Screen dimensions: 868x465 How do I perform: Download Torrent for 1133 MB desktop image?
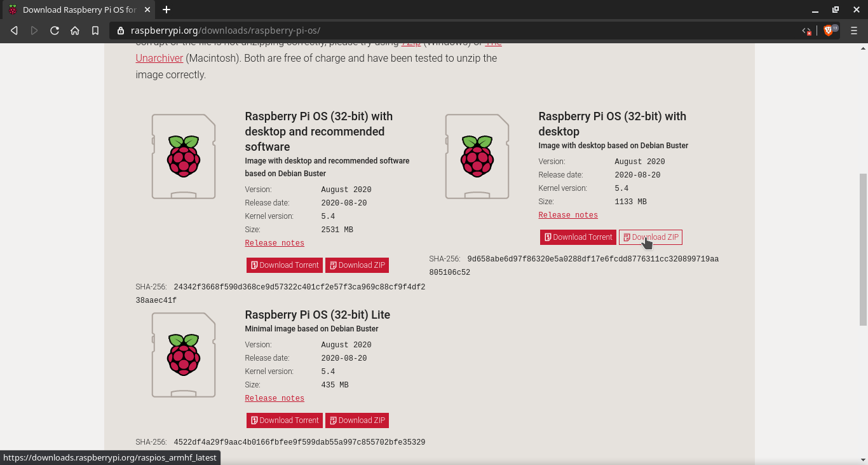tap(578, 237)
